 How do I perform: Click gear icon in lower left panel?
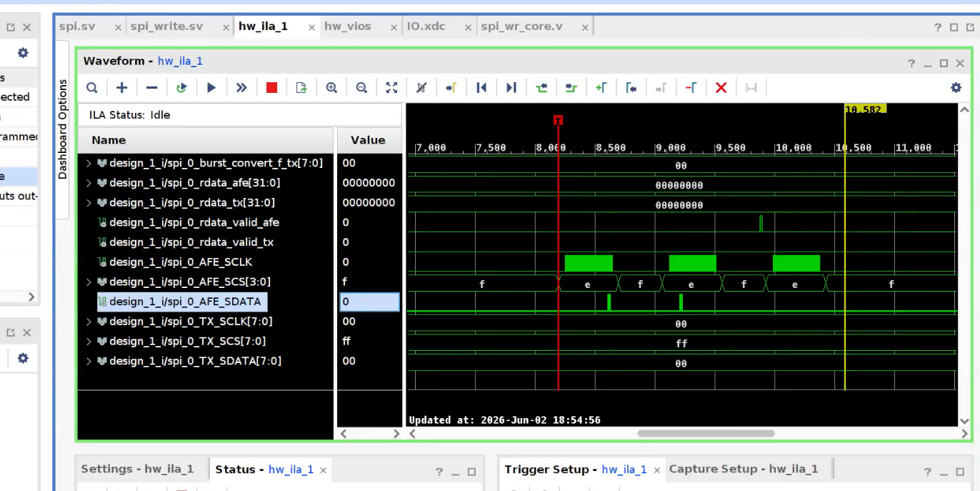point(23,358)
